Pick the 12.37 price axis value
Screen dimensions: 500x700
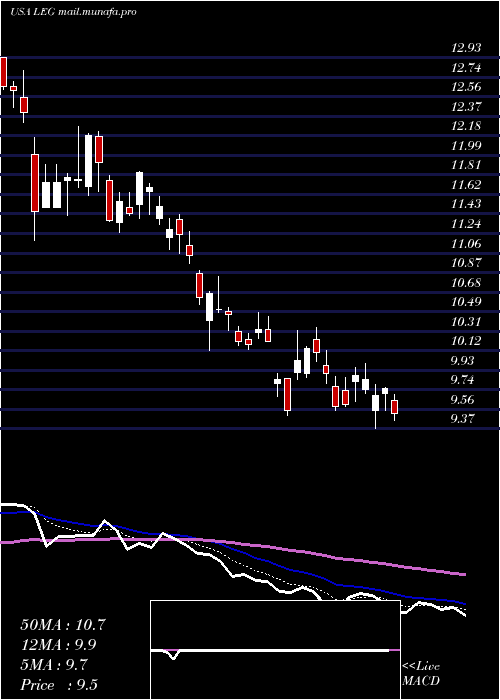coord(466,106)
